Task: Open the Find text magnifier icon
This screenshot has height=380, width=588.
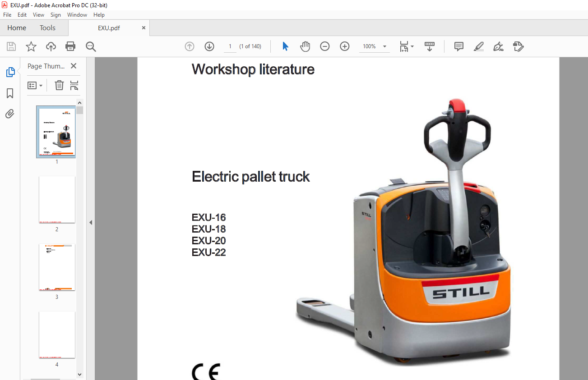Action: [x=91, y=46]
